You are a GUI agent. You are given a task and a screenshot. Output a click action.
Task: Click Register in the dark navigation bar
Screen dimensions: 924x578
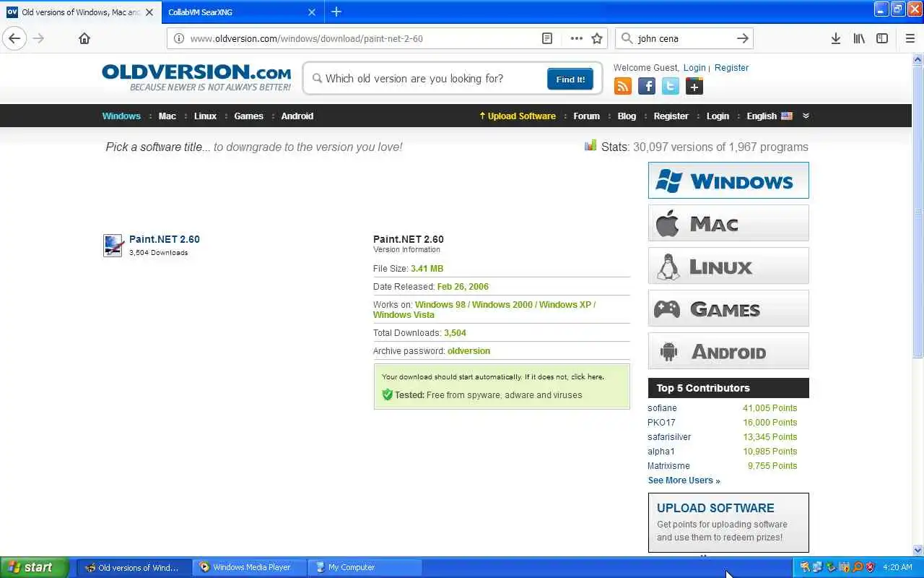[x=671, y=116]
